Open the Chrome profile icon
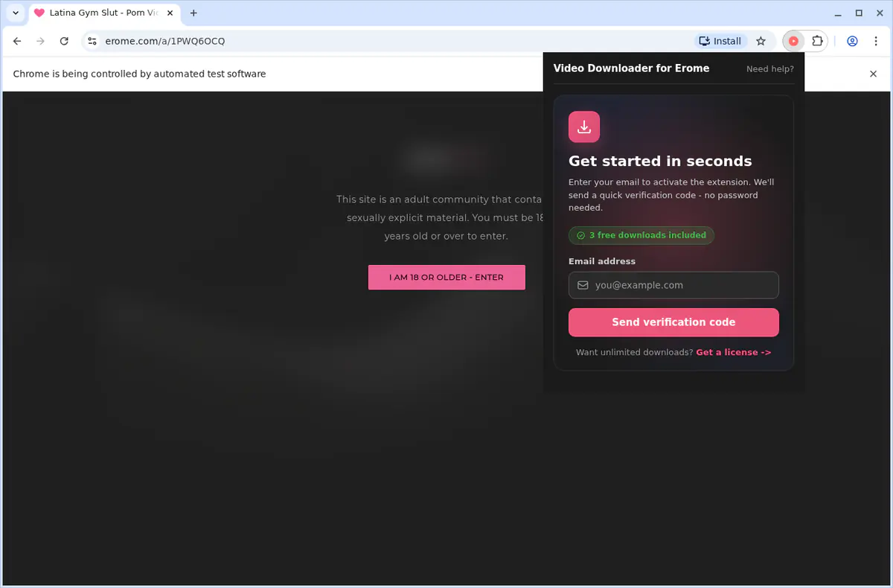 (x=853, y=41)
